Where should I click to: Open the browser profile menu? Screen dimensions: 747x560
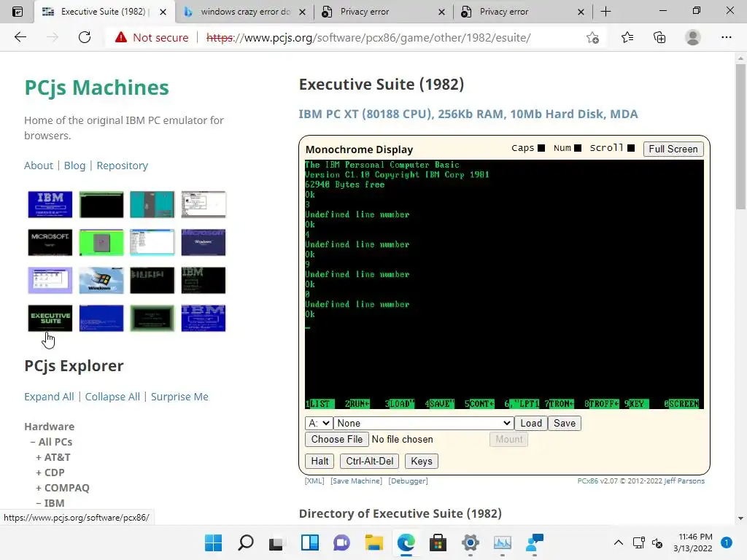coord(693,37)
